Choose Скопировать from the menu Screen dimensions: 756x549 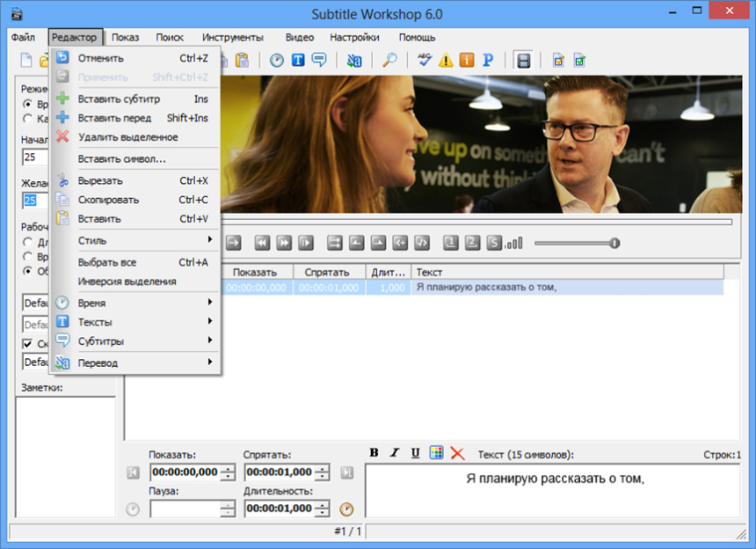[136, 200]
